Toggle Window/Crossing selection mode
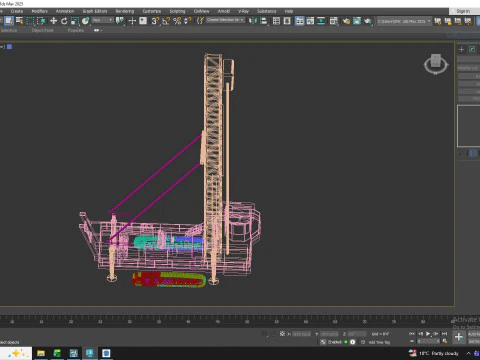The width and height of the screenshot is (480, 360). tap(41, 21)
